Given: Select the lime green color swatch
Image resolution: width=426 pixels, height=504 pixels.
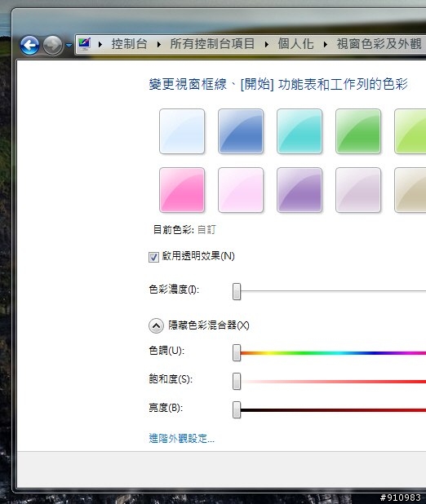Looking at the screenshot, I should [x=410, y=131].
